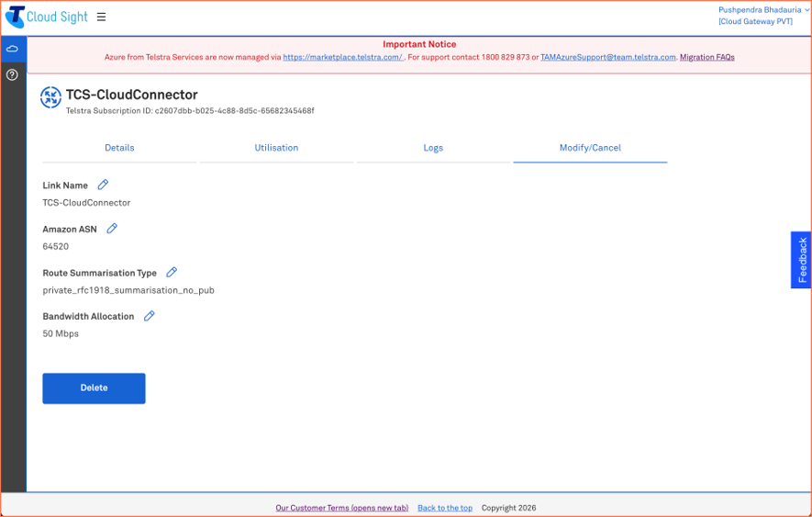Click the ASN value 64520
This screenshot has height=517, width=812.
[55, 246]
